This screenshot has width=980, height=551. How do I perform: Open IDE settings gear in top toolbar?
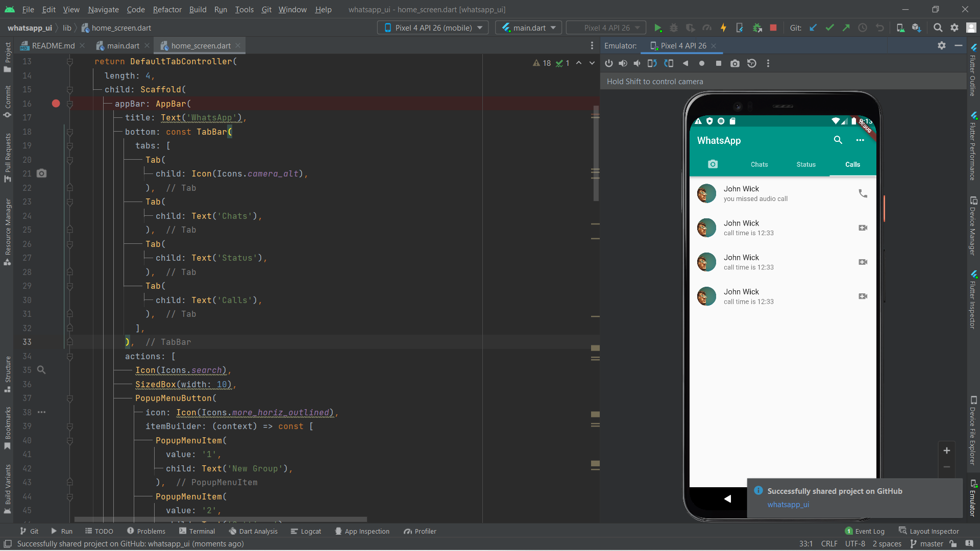coord(954,28)
